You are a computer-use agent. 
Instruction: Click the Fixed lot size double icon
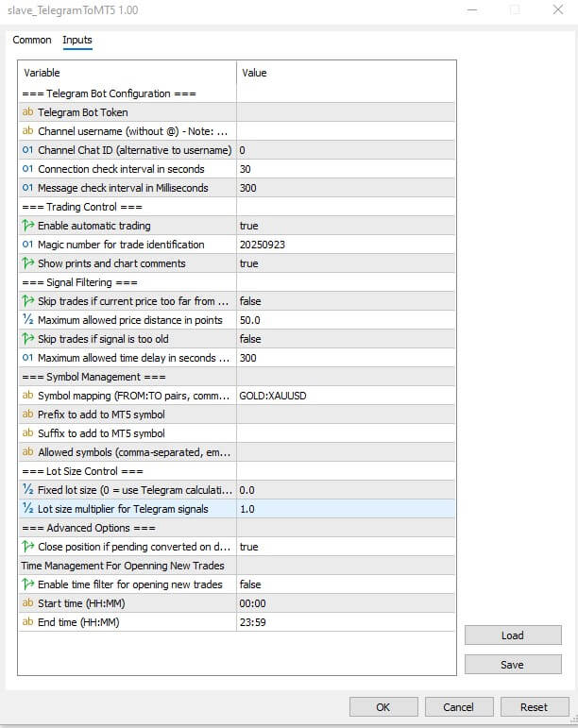pos(27,490)
